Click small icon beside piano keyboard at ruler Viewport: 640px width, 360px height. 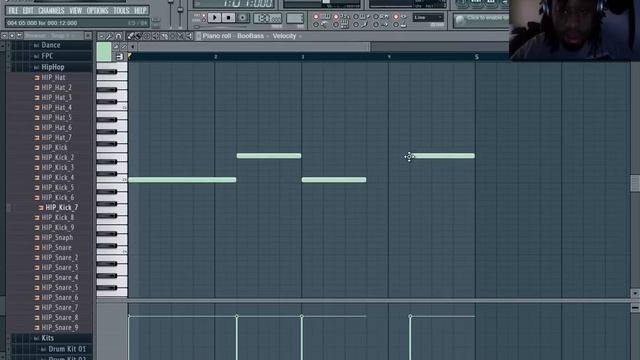click(x=119, y=57)
